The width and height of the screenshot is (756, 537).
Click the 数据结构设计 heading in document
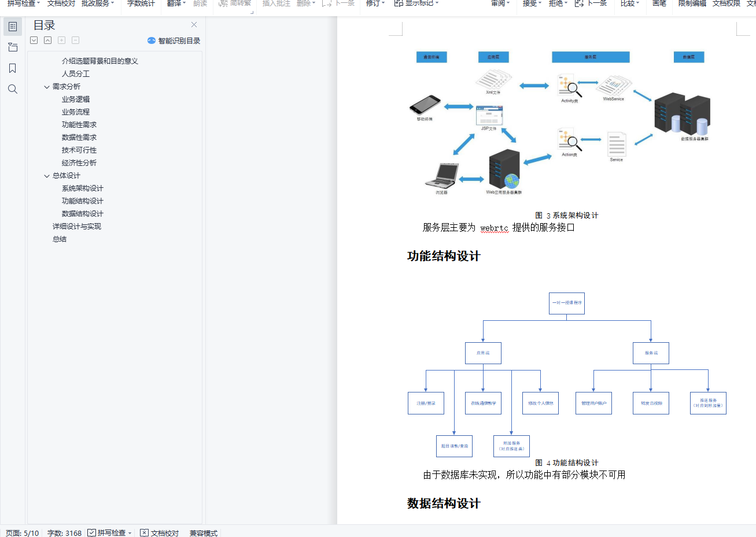444,503
